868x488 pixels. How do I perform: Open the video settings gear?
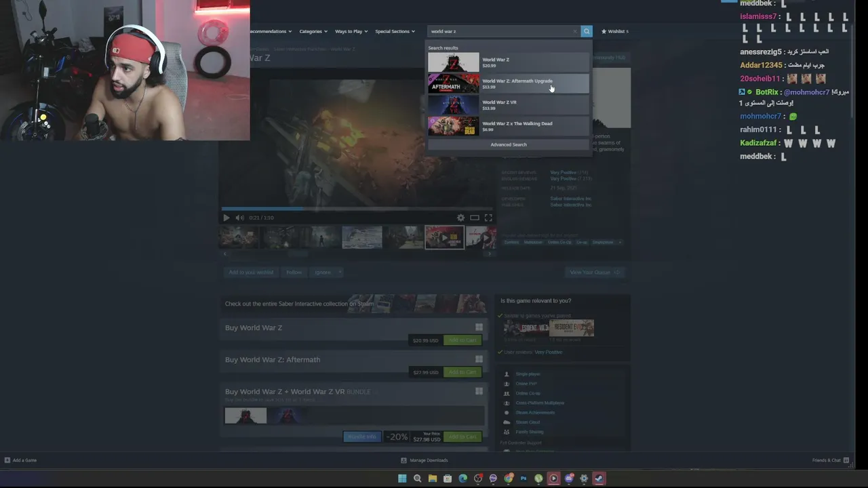click(x=461, y=218)
